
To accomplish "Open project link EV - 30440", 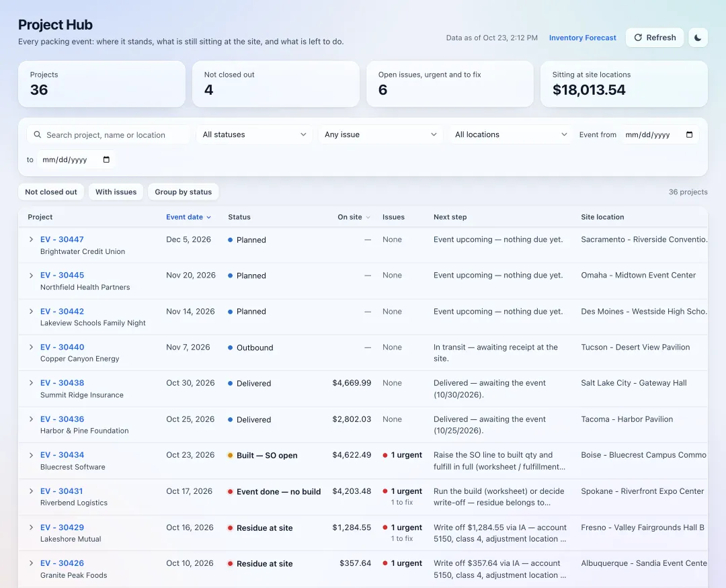I will point(62,347).
